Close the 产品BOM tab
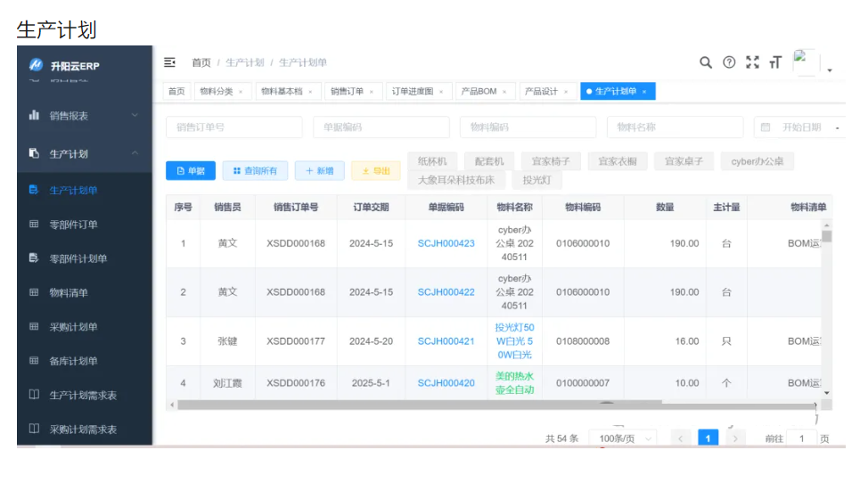 point(504,92)
